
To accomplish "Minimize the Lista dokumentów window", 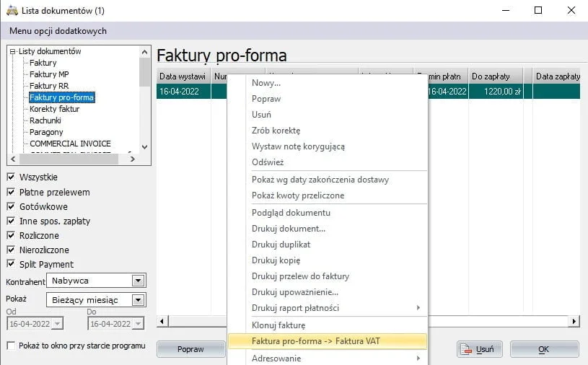I will click(x=506, y=10).
